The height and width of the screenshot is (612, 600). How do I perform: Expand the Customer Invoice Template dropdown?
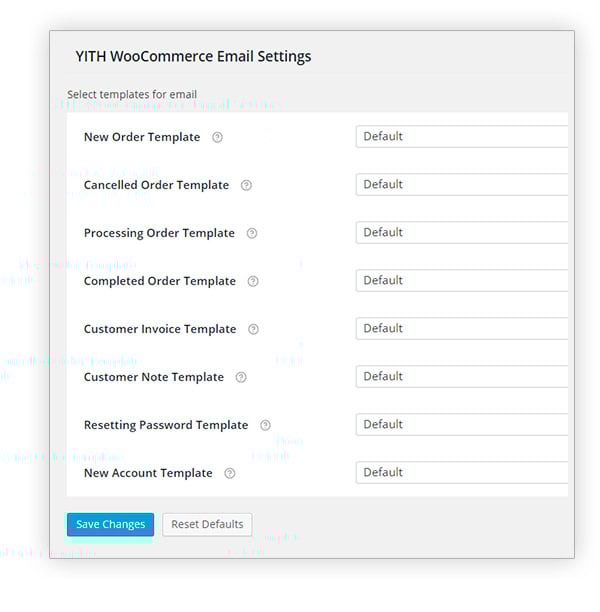(x=461, y=329)
